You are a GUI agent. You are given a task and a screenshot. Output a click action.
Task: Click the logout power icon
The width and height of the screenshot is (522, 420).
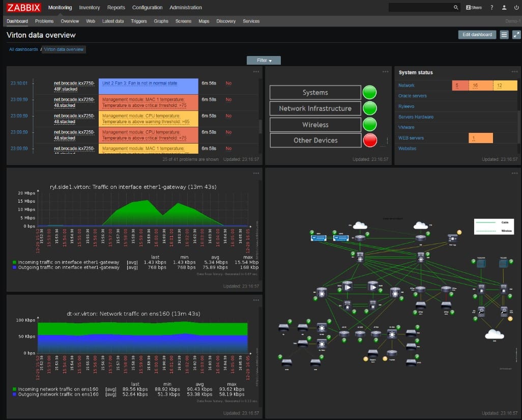tap(516, 7)
